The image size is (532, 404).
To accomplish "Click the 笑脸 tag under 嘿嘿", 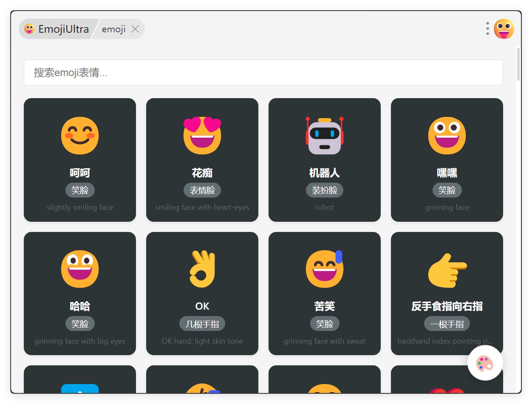I will [447, 190].
